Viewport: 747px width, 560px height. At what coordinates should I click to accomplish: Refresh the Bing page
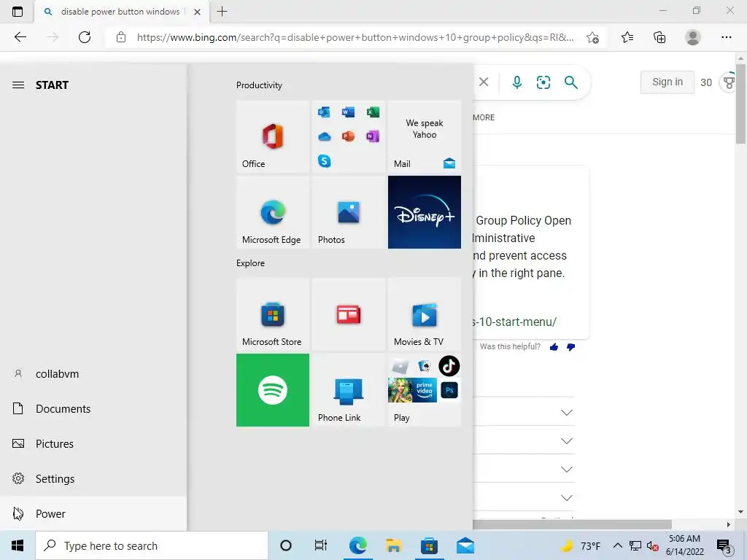85,37
